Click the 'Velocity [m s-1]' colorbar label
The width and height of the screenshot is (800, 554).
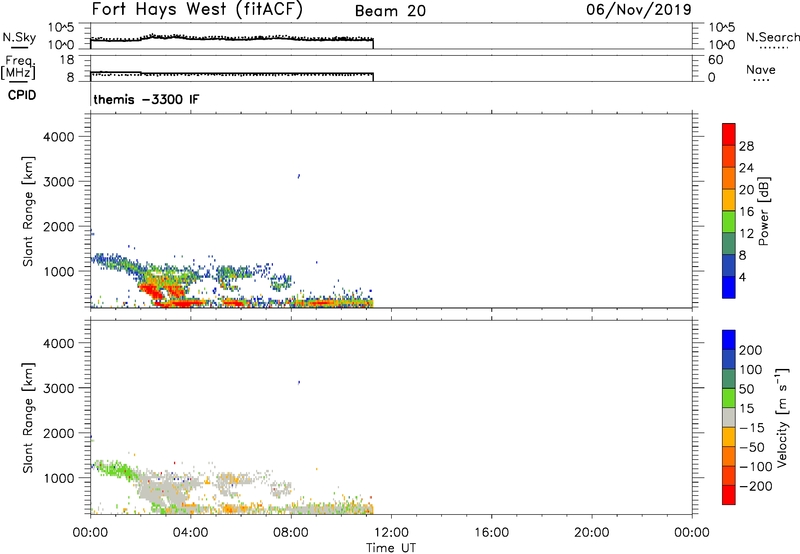[x=781, y=417]
